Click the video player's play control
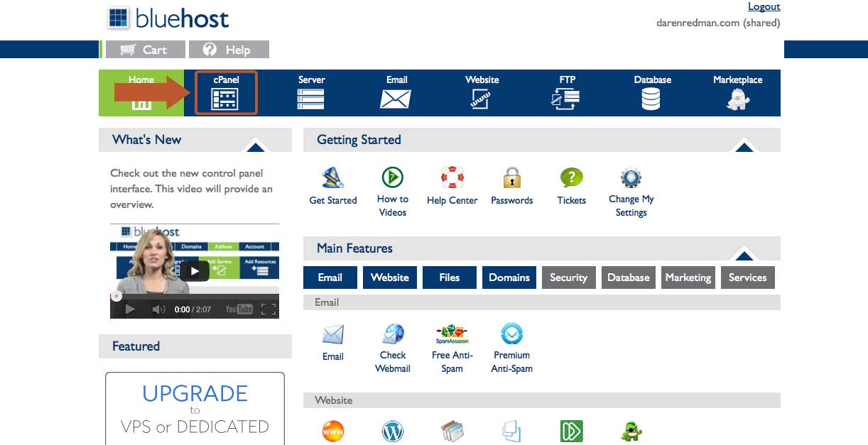868x445 pixels. (x=130, y=309)
